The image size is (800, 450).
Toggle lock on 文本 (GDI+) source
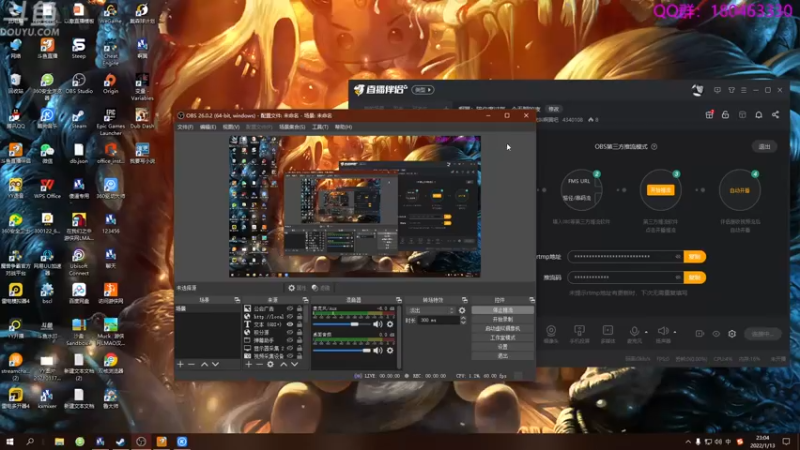(x=299, y=324)
